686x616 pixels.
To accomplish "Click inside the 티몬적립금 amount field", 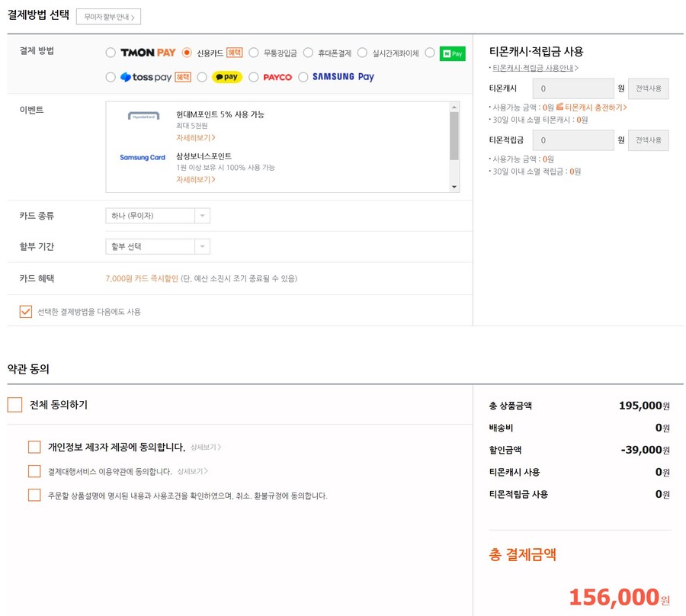I will [x=572, y=141].
